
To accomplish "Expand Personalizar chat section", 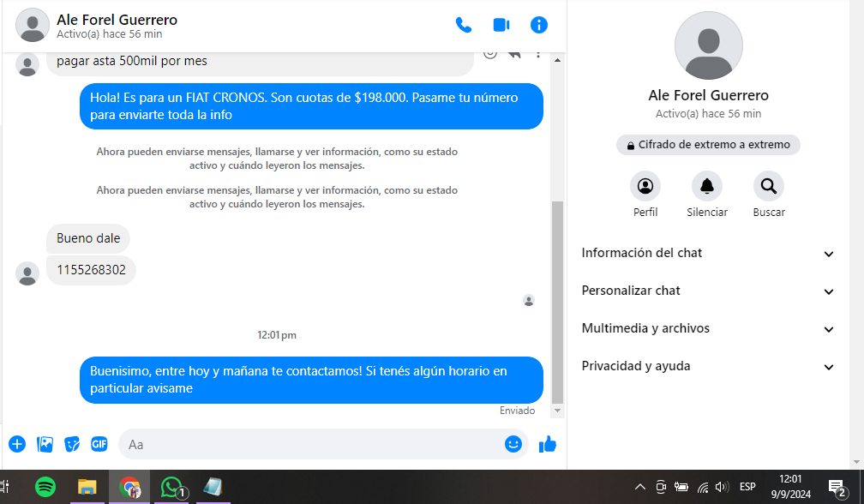I will pyautogui.click(x=708, y=291).
